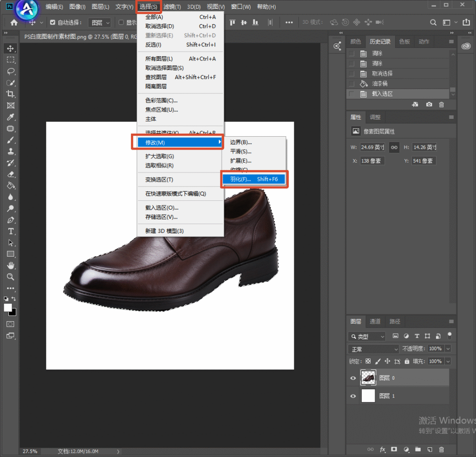The image size is (476, 457).
Task: Select the Clone Stamp tool
Action: [x=11, y=151]
